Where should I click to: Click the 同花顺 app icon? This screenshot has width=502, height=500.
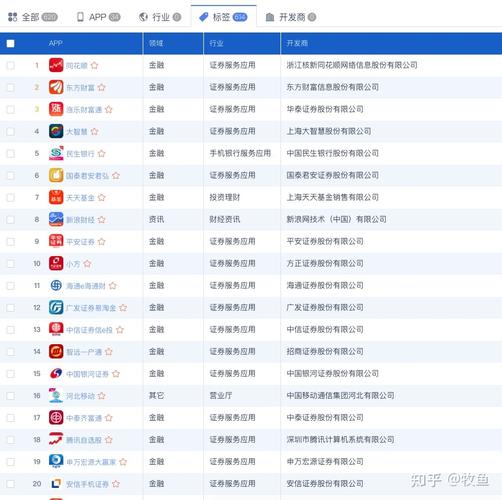click(x=56, y=65)
